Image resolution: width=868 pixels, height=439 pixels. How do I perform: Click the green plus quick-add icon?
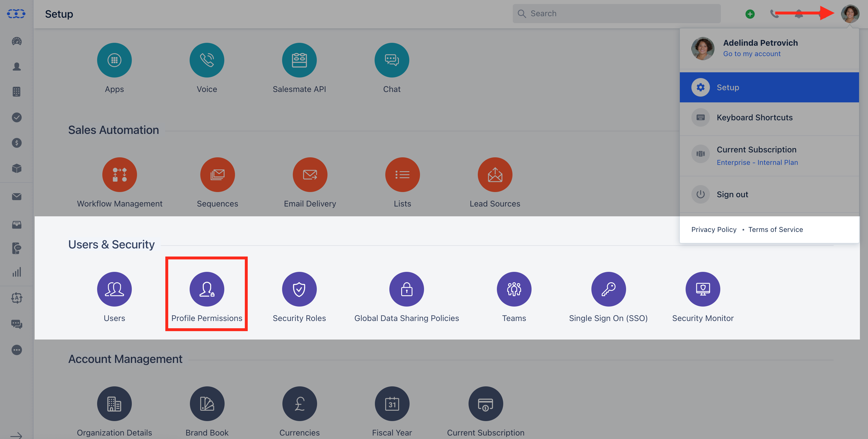pos(750,14)
